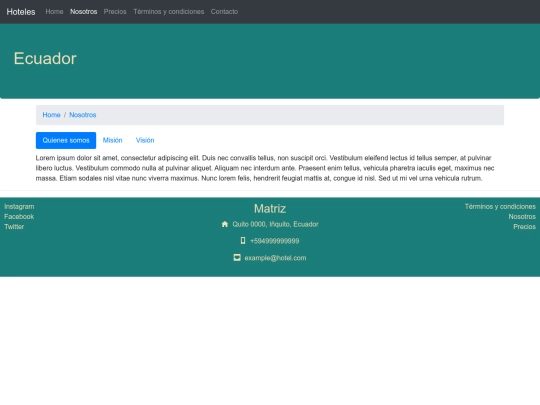Open the Contacto navbar item
This screenshot has width=540, height=405.
pos(224,12)
